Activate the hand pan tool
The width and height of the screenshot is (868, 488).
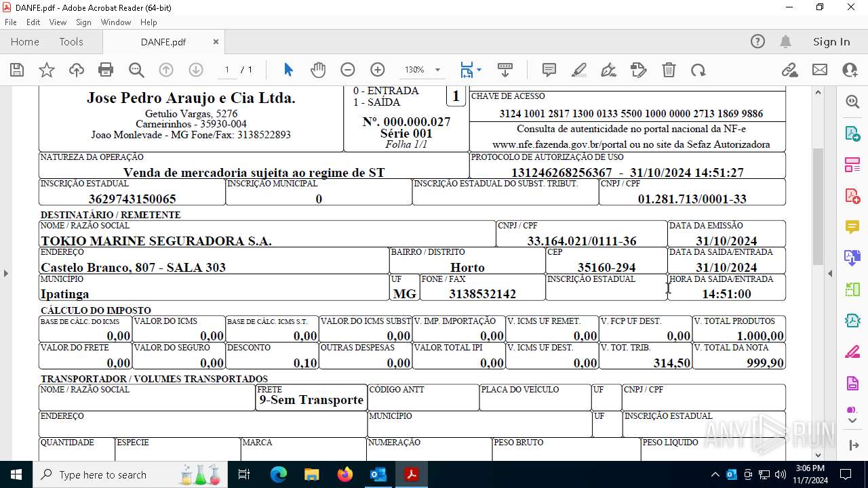[318, 70]
